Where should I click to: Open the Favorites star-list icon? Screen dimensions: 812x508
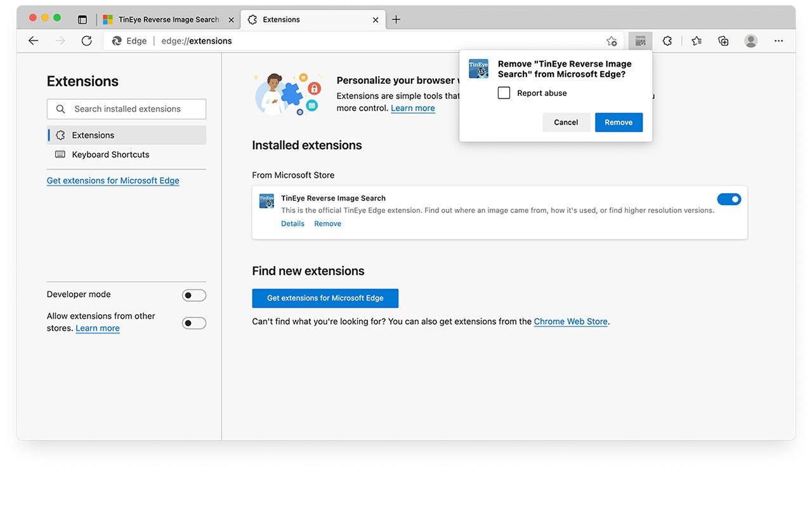point(697,41)
